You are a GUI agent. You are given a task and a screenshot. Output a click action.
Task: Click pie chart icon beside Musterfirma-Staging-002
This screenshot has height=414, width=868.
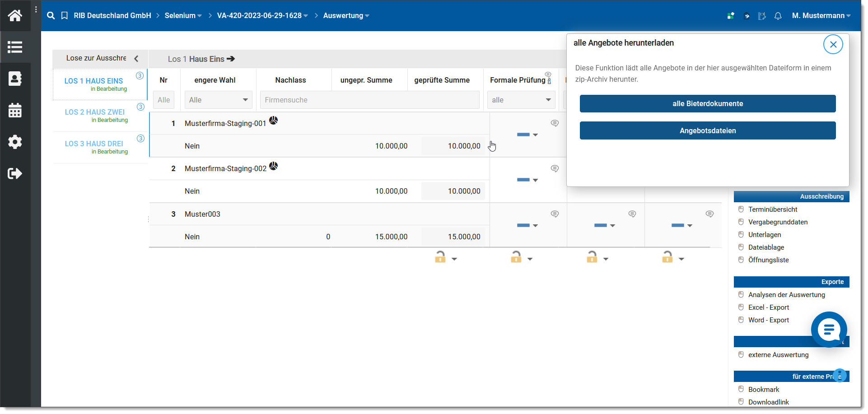[274, 166]
